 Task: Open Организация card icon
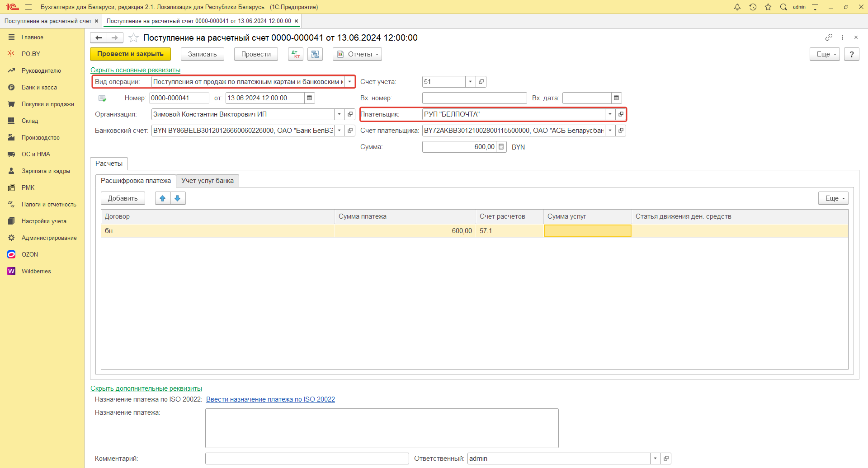coord(350,114)
